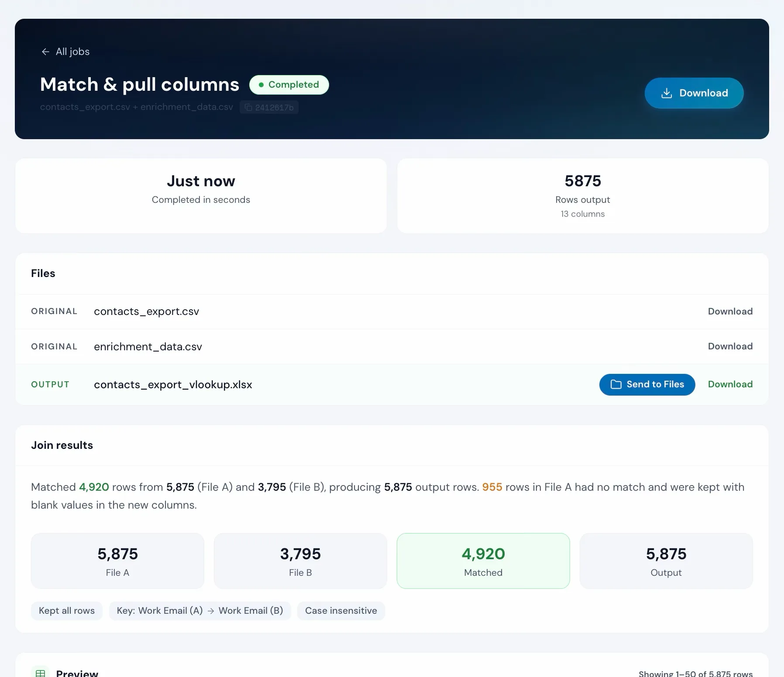Click the 13 columns label

pos(583,214)
